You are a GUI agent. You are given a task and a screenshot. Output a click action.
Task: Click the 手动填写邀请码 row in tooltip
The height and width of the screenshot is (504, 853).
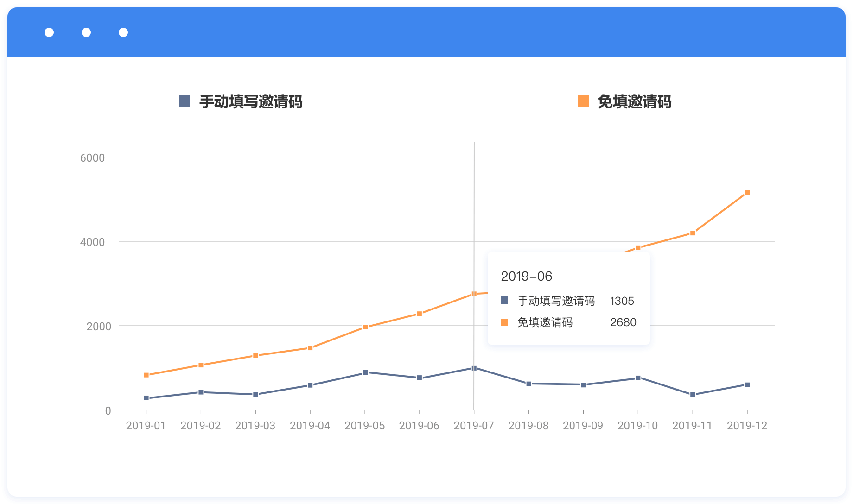(x=568, y=301)
